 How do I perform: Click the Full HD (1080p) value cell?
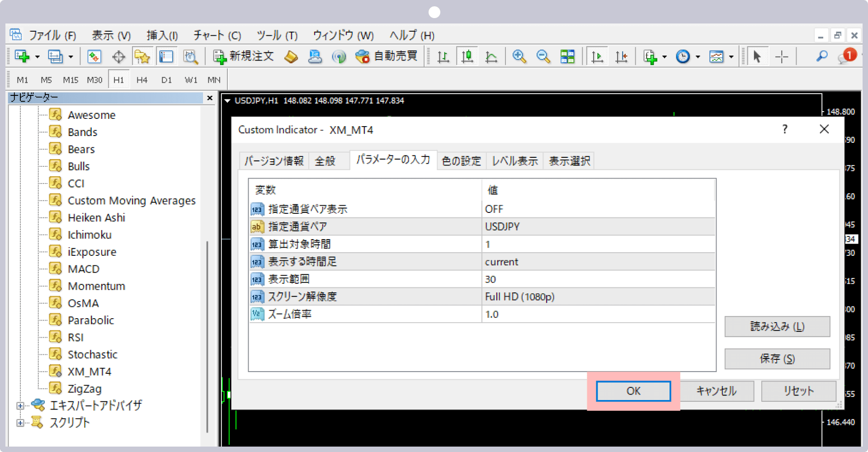(599, 297)
